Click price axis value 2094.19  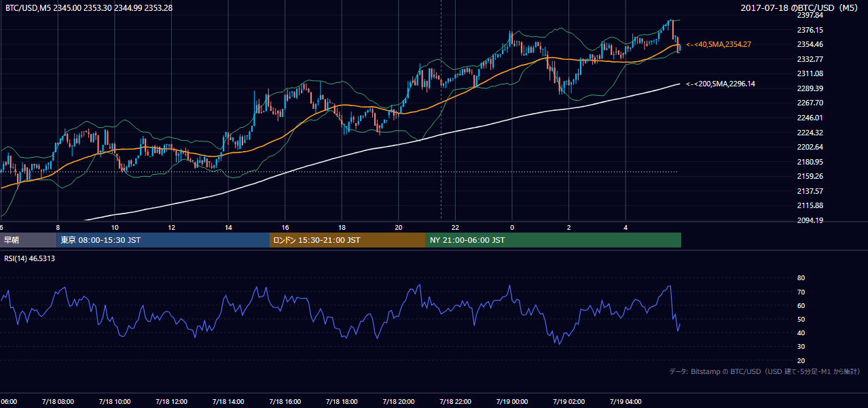coord(810,220)
